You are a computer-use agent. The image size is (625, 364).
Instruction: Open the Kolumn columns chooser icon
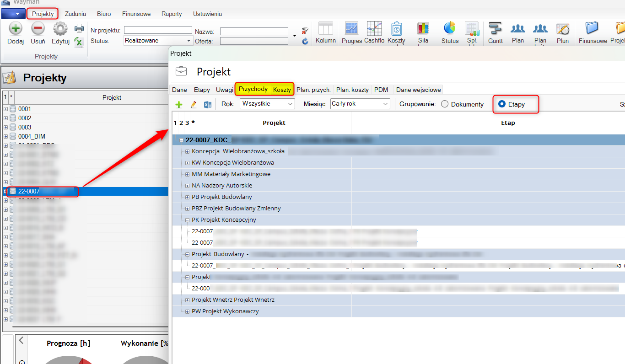pyautogui.click(x=326, y=29)
